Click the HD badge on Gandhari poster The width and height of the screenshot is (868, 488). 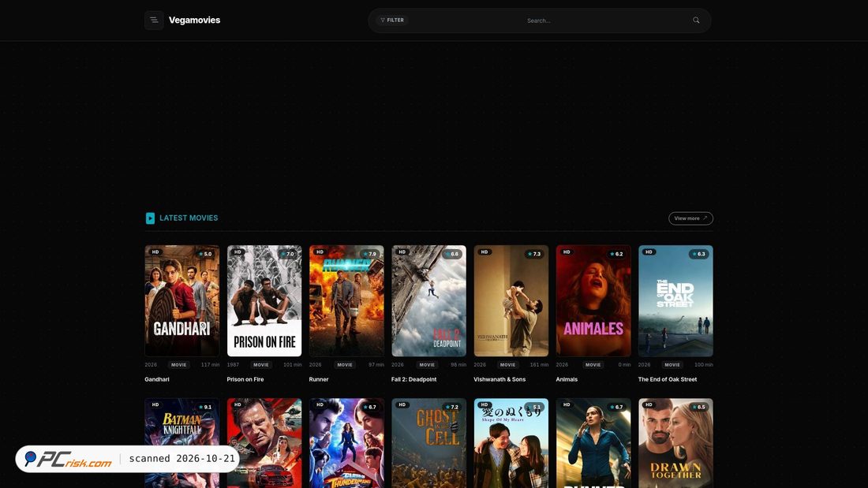point(155,251)
